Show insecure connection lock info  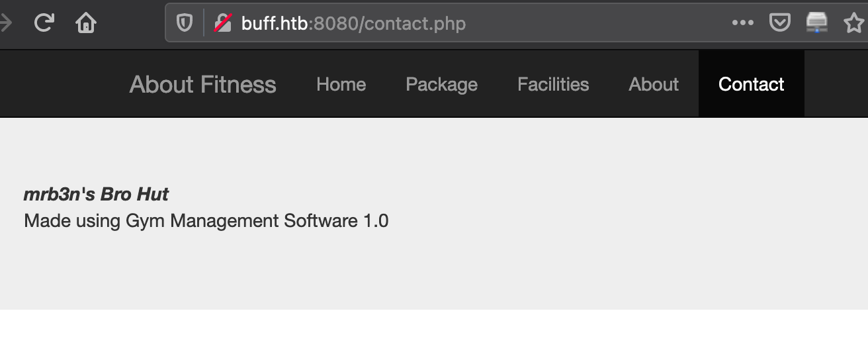tap(222, 24)
